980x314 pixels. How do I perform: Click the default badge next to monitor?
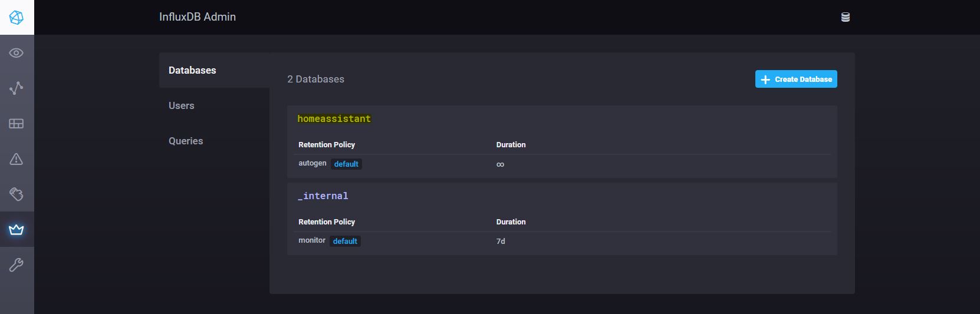345,242
